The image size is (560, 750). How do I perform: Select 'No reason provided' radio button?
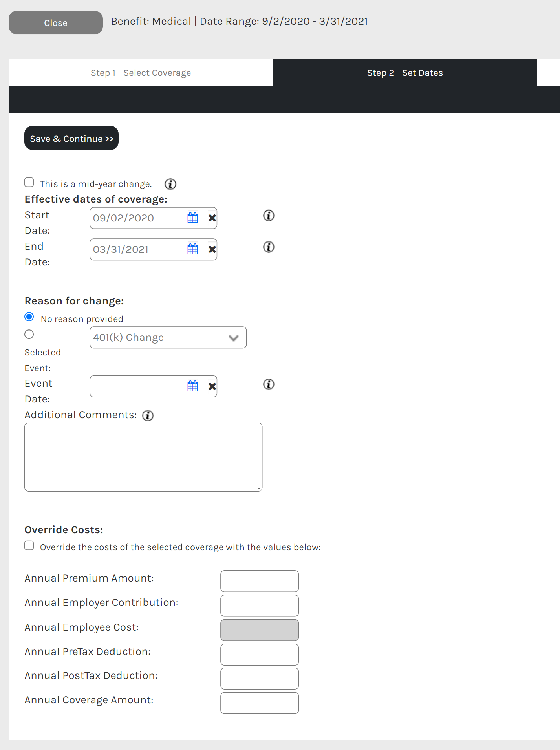[x=29, y=316]
